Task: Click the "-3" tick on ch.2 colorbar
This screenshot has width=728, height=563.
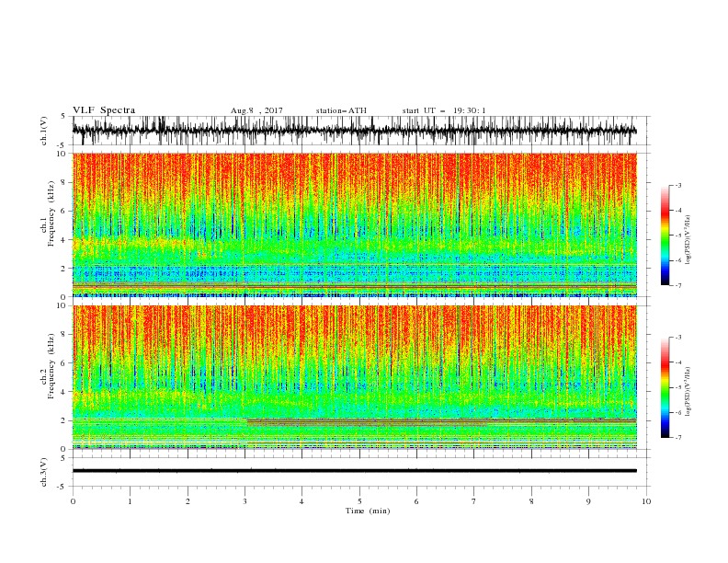Action: tap(677, 338)
